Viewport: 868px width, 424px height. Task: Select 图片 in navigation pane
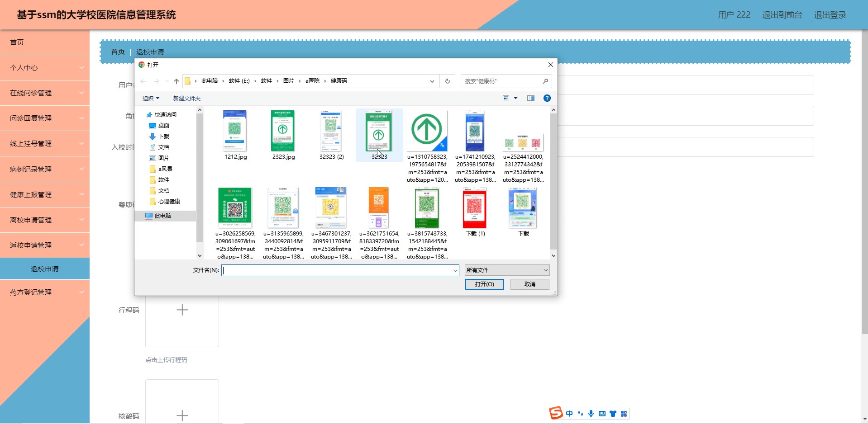163,158
